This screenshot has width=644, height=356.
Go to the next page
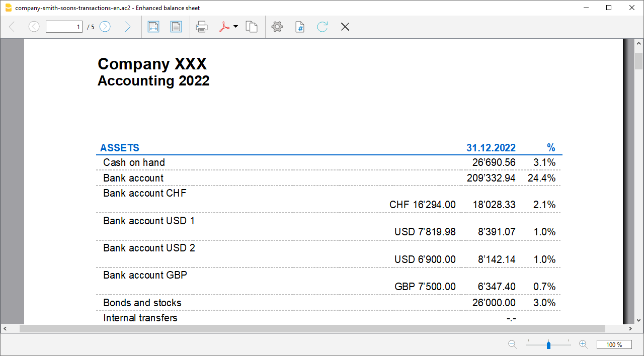point(105,27)
